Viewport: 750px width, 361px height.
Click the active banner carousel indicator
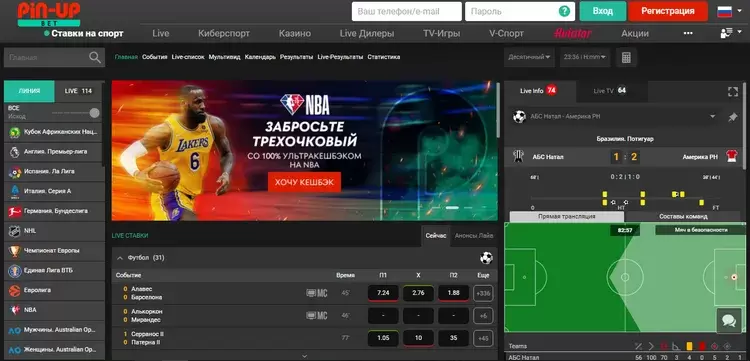[x=452, y=208]
